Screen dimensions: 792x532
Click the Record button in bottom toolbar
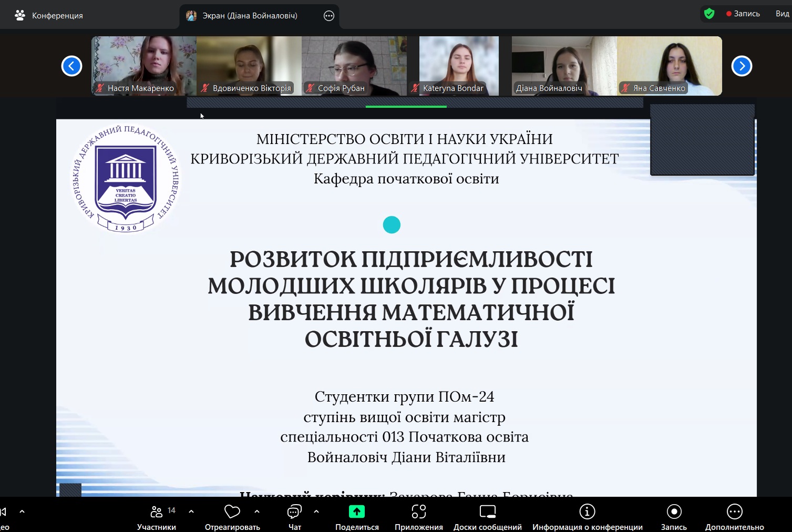pyautogui.click(x=674, y=511)
